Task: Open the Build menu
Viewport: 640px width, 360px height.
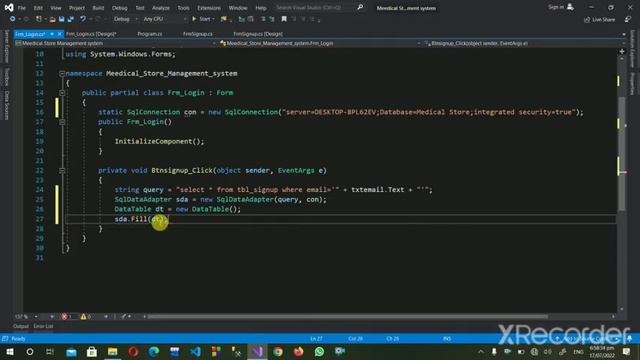Action: 98,8
